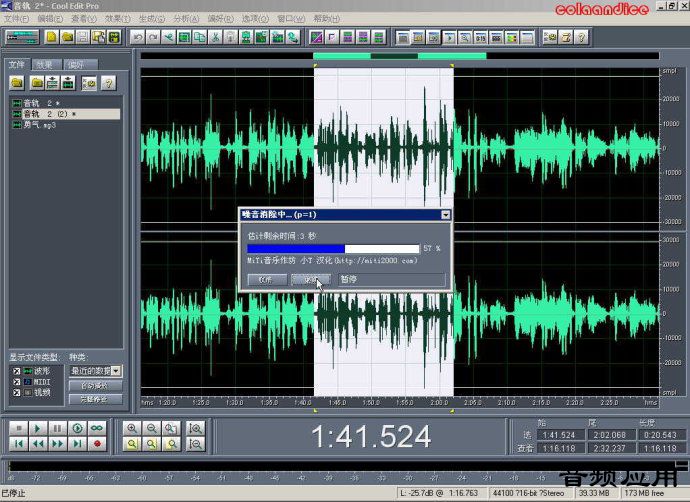Screen dimensions: 690x502
Task: Select file 音轨 2 (2) * in the list
Action: pos(65,114)
